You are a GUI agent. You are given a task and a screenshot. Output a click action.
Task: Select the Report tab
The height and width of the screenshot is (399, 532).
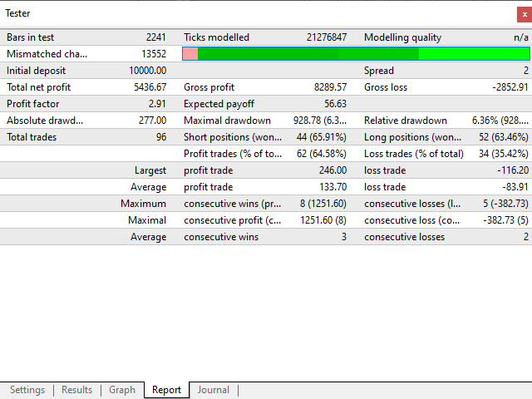166,390
